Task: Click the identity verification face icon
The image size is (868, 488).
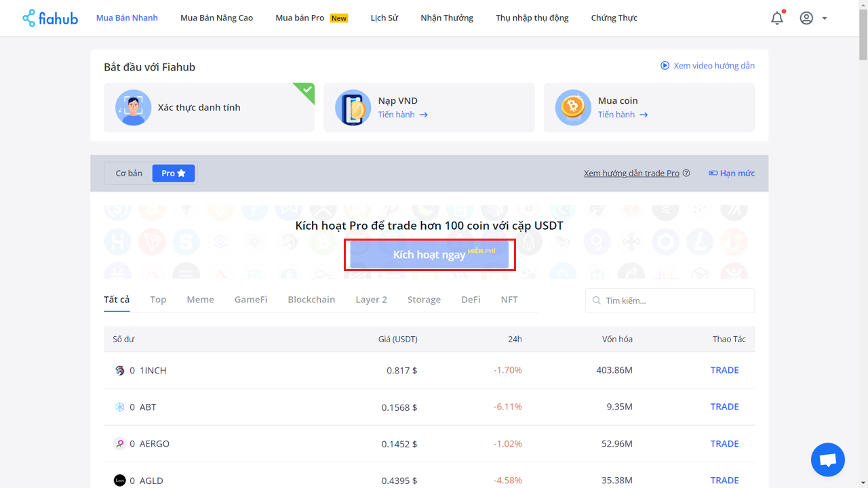Action: coord(133,107)
